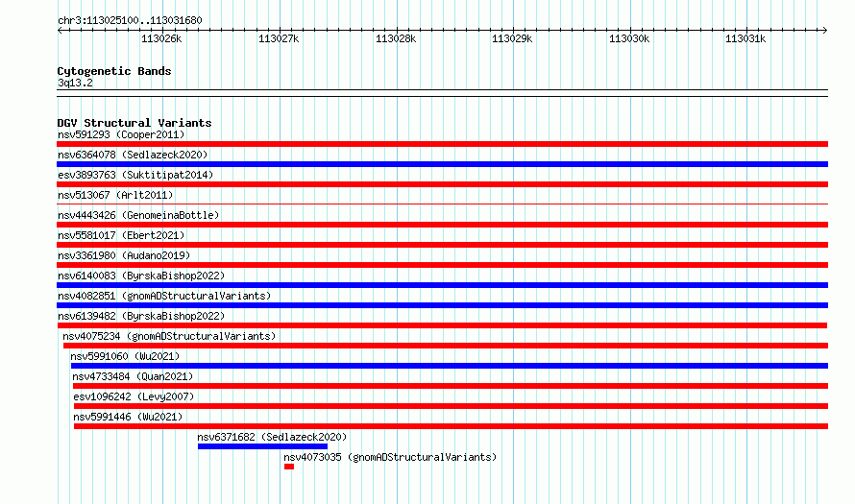Open the nsv3361980 (Audano2019) red bar
Viewport: 855px width, 504px height.
coord(442,265)
